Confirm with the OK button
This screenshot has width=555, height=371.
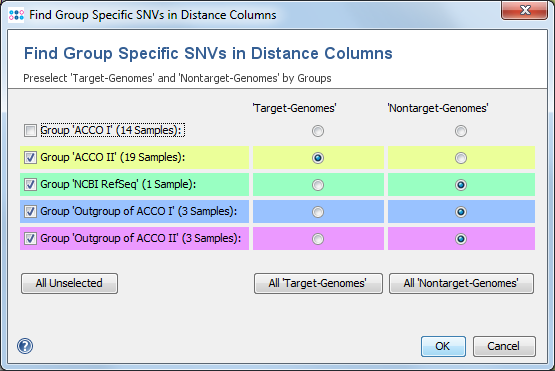click(x=443, y=346)
